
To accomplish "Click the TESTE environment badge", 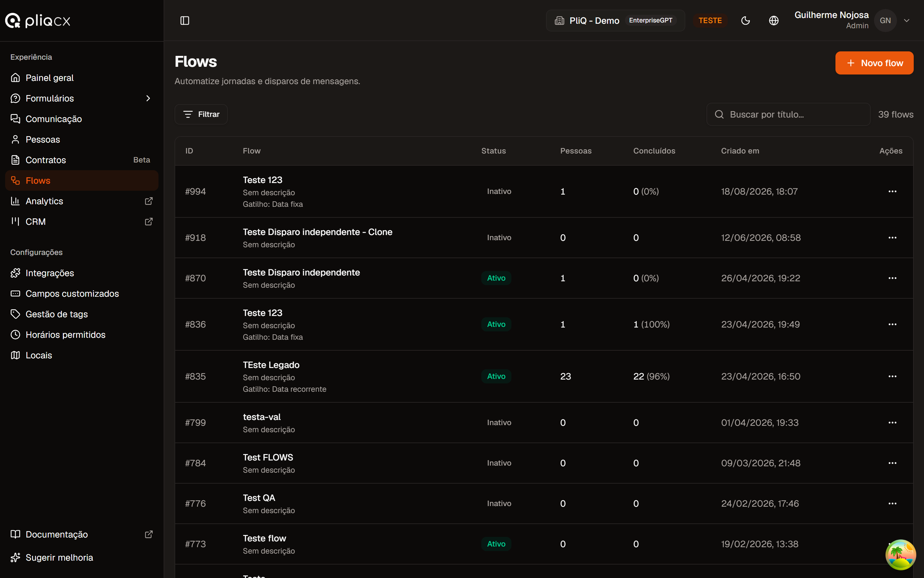I will tap(710, 21).
